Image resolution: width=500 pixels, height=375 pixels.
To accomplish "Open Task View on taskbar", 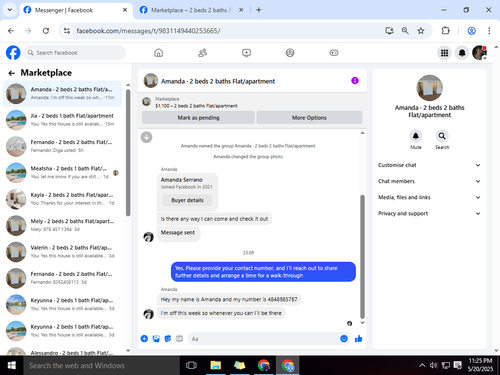I will [191, 365].
